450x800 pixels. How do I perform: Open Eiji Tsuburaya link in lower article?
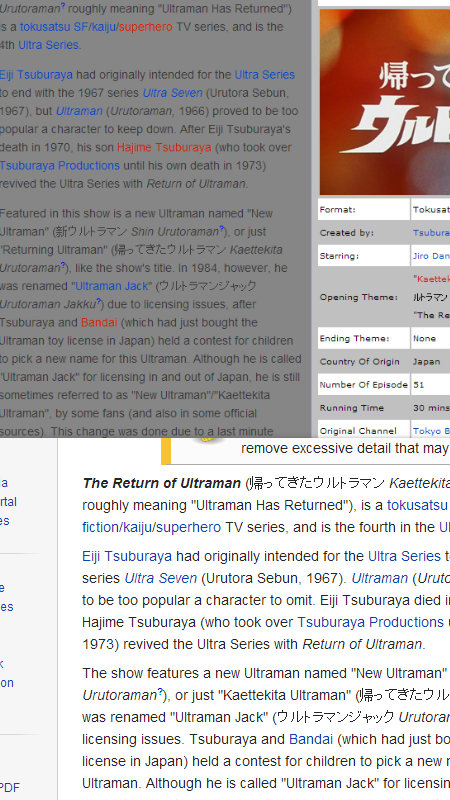(127, 556)
